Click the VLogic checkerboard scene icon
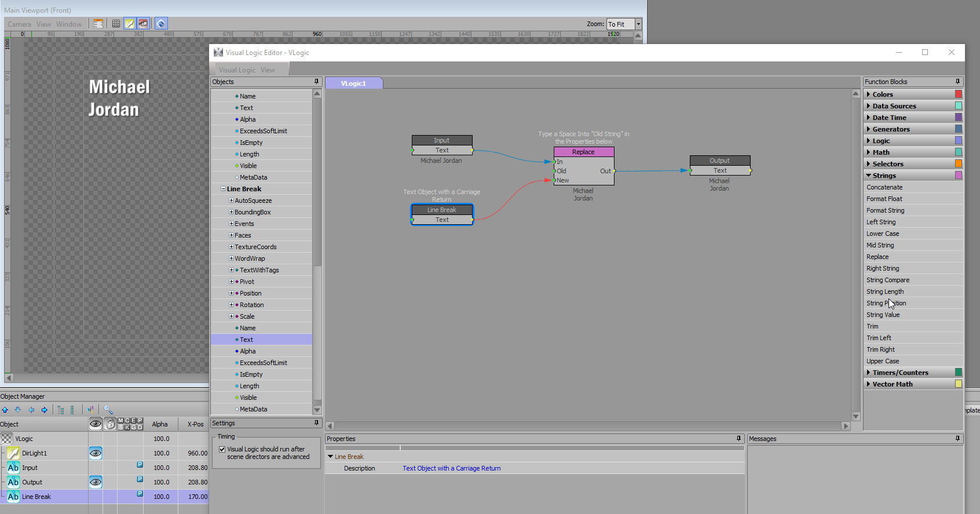The image size is (980, 514). point(6,439)
